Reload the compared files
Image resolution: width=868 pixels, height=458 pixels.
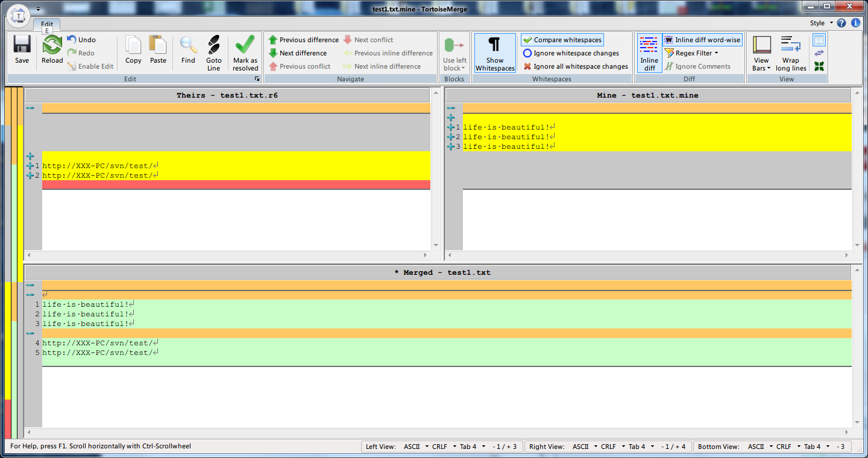[52, 49]
